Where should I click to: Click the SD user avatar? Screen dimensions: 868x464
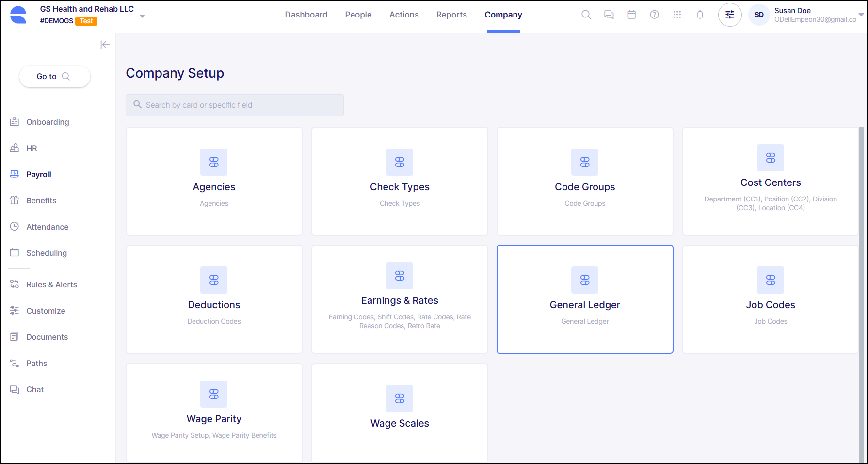(x=759, y=15)
